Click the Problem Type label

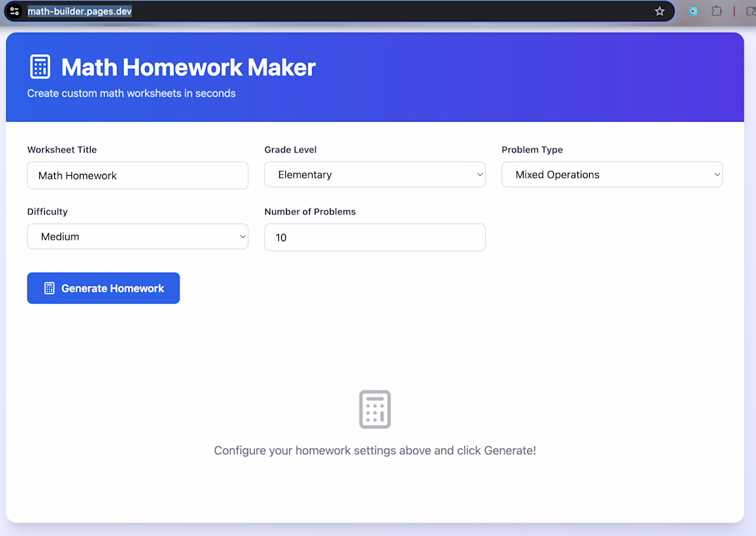click(532, 150)
